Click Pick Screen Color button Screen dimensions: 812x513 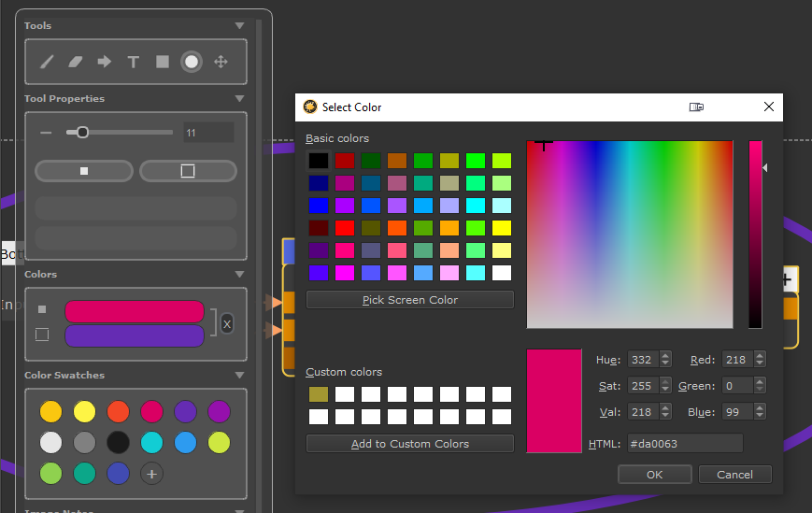point(410,300)
